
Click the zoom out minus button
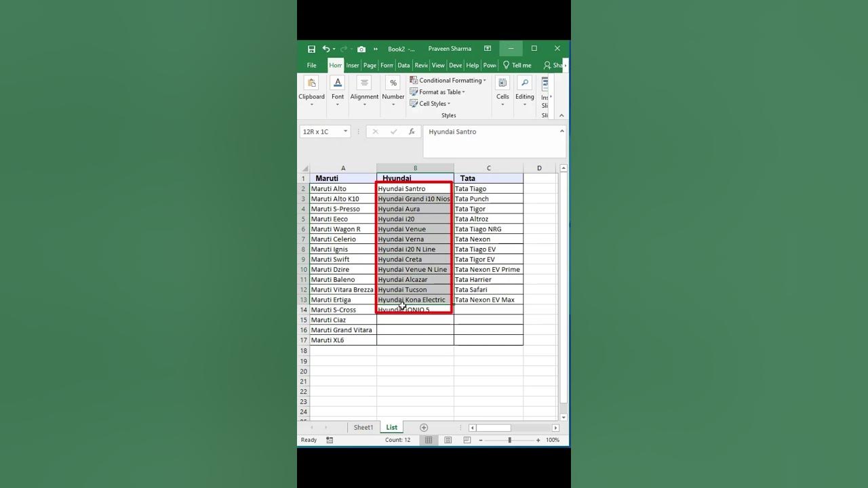pos(481,440)
